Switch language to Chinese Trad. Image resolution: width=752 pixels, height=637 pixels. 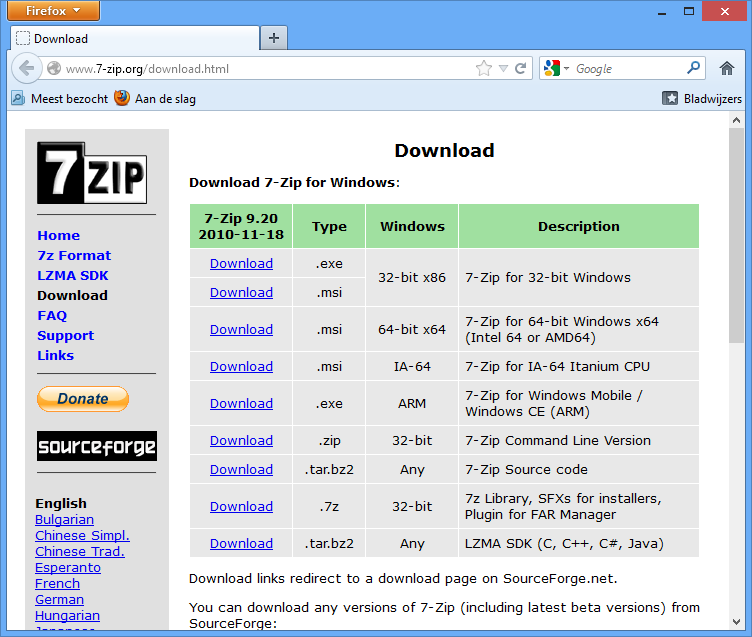click(x=80, y=552)
